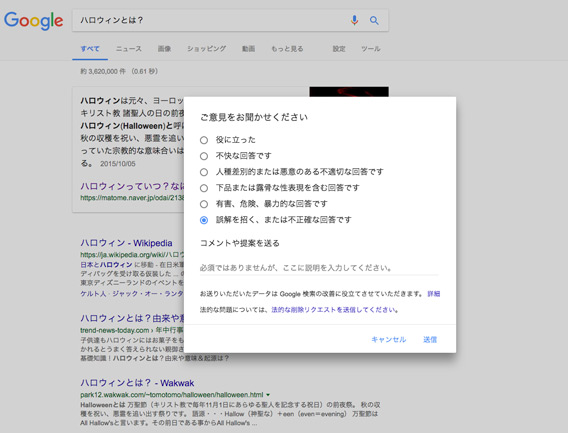This screenshot has height=433, width=568.
Task: Click the ツール button
Action: [x=371, y=49]
